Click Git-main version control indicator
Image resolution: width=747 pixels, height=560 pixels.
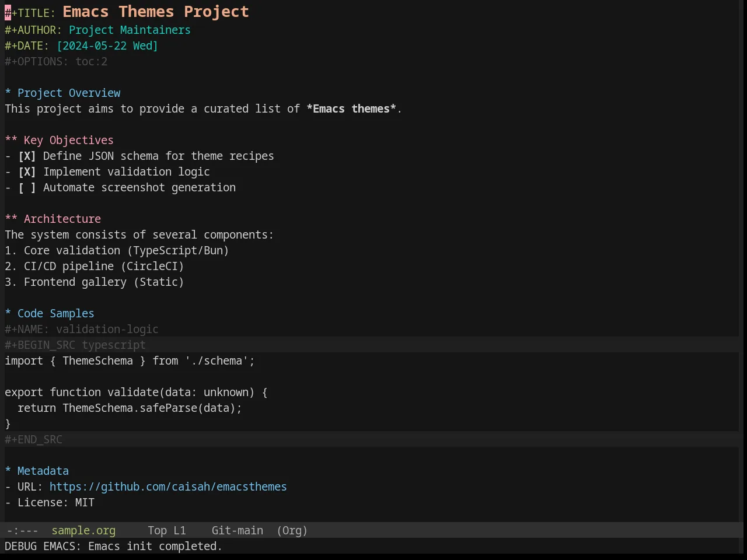coord(237,531)
